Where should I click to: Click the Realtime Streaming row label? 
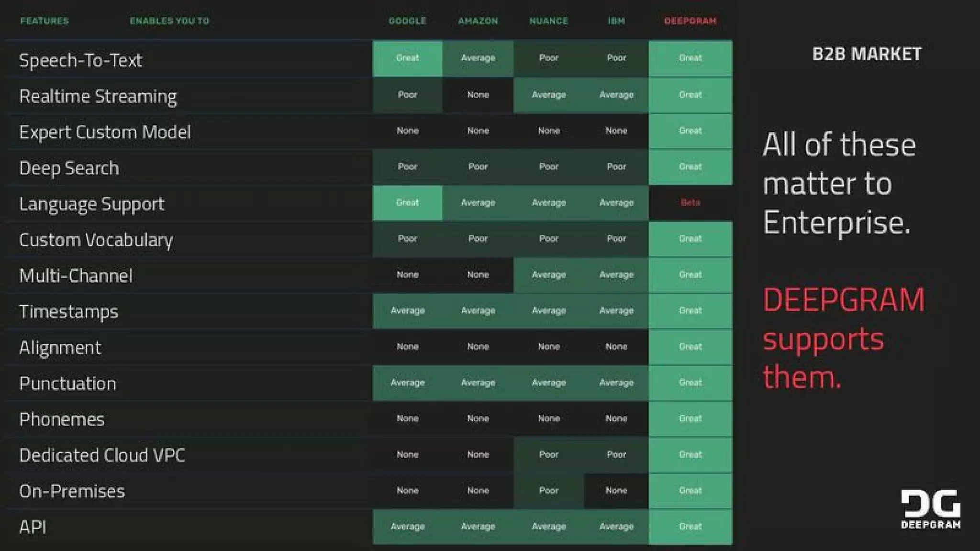[x=98, y=96]
